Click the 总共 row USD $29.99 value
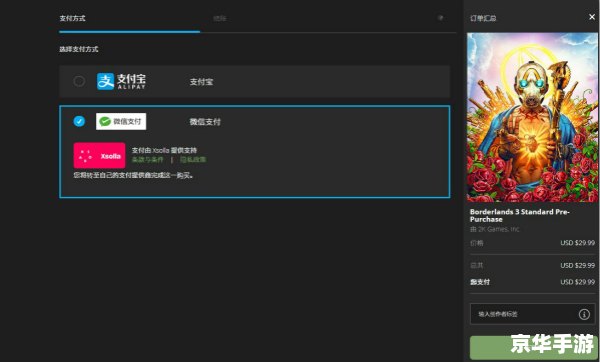 577,265
